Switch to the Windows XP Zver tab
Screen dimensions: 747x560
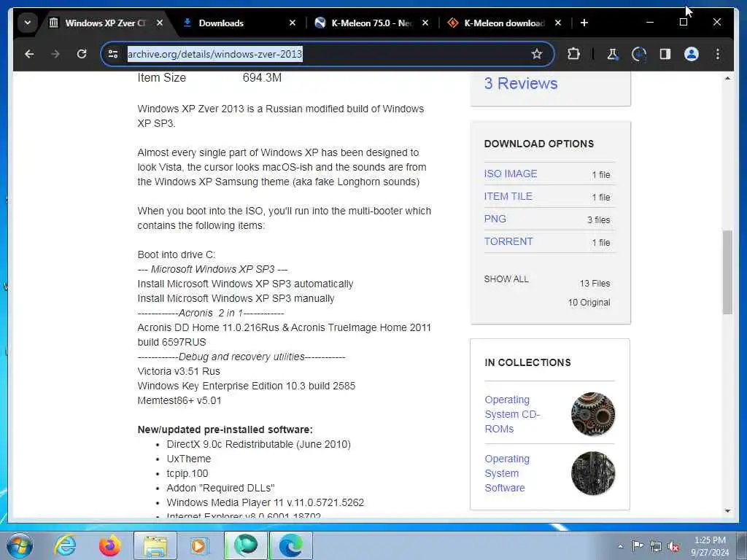click(x=104, y=23)
